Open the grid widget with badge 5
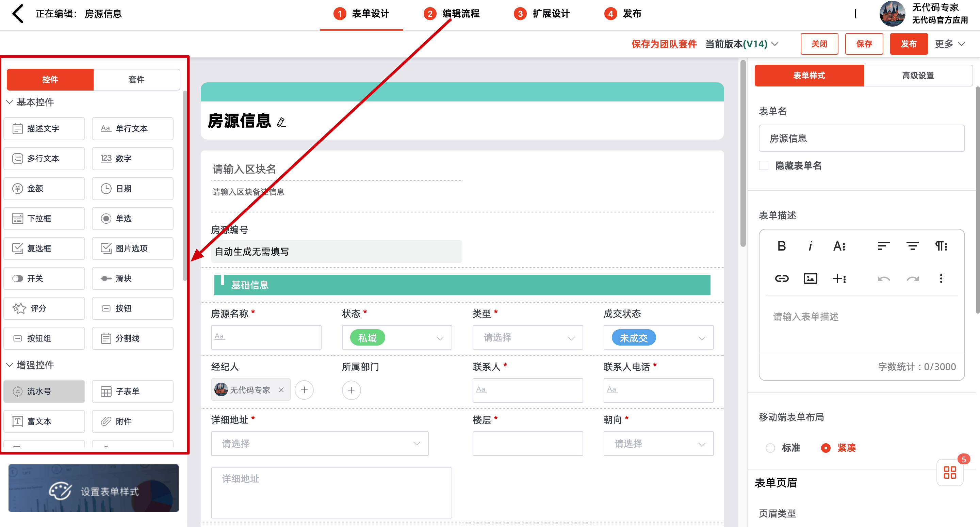The width and height of the screenshot is (980, 527). click(950, 473)
